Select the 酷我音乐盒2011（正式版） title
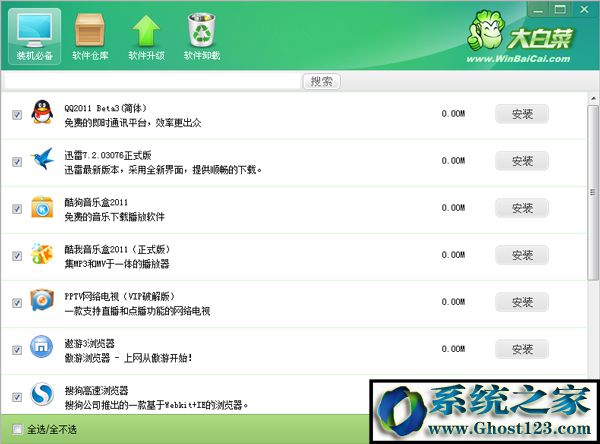 tap(117, 250)
